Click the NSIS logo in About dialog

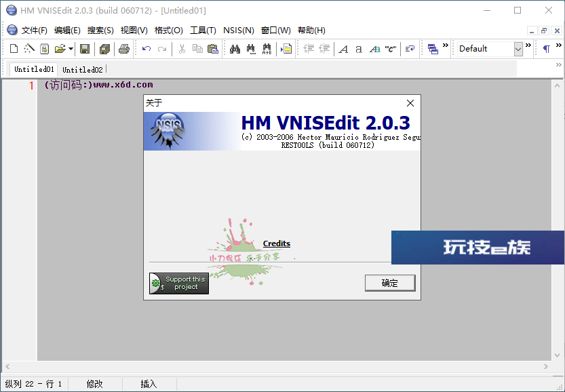[x=168, y=131]
